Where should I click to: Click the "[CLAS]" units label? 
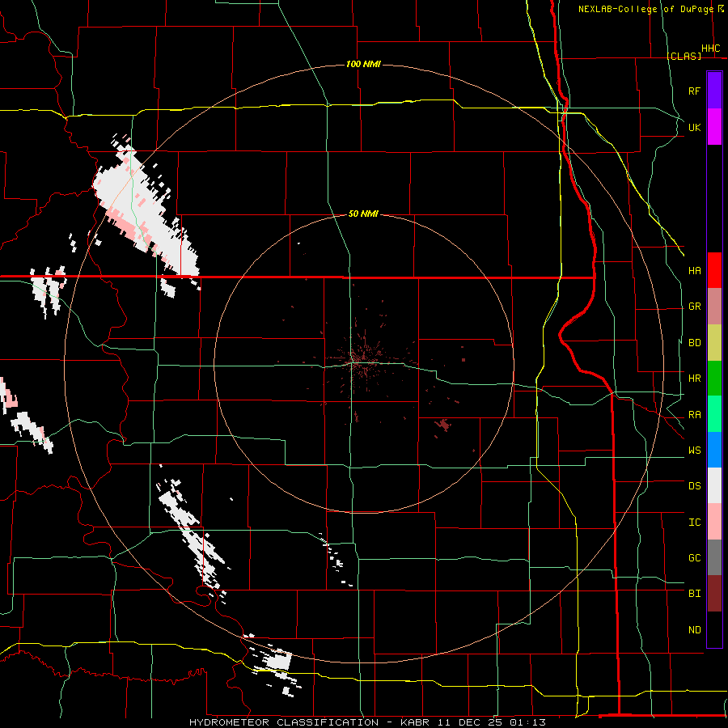coord(684,56)
